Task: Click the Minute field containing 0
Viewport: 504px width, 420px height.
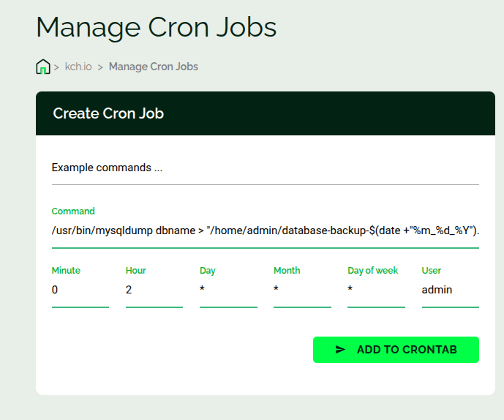Action: click(x=80, y=290)
